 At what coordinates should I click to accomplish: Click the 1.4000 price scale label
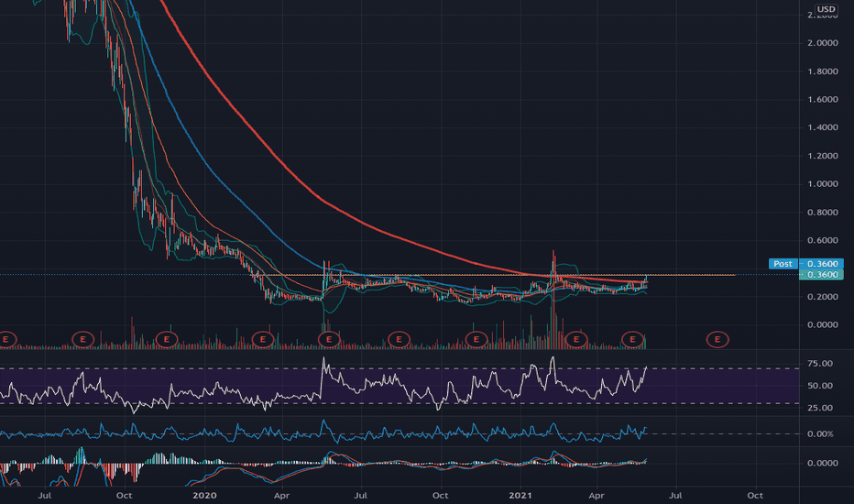point(823,127)
